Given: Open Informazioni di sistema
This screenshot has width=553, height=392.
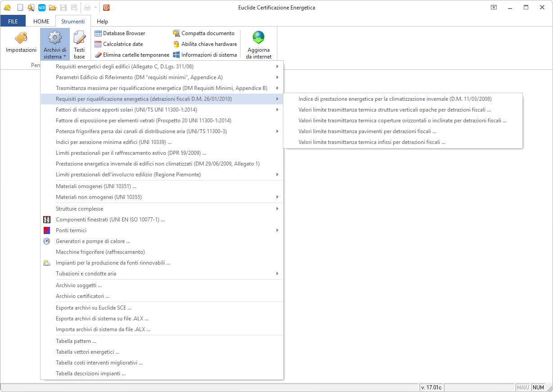Looking at the screenshot, I should coord(205,55).
